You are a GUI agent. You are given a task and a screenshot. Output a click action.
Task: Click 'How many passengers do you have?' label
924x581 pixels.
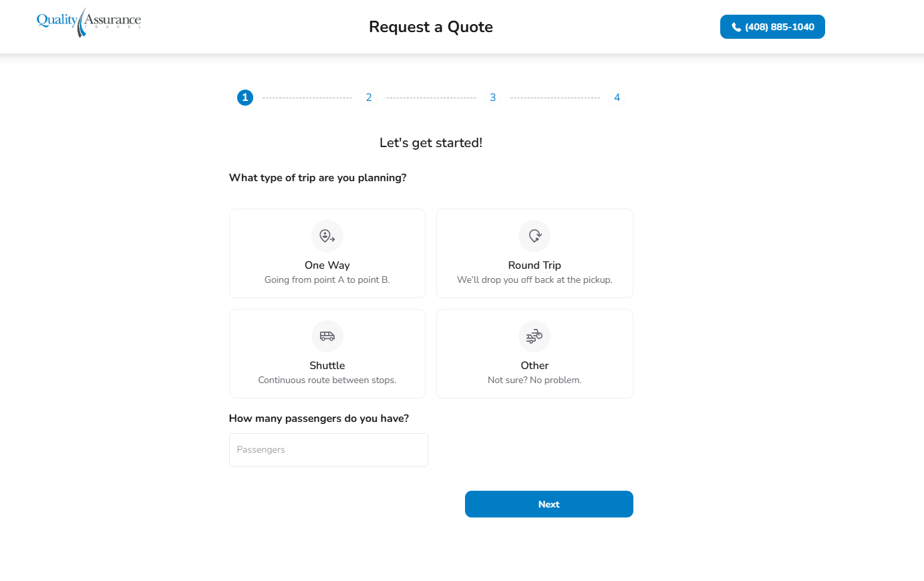point(319,419)
